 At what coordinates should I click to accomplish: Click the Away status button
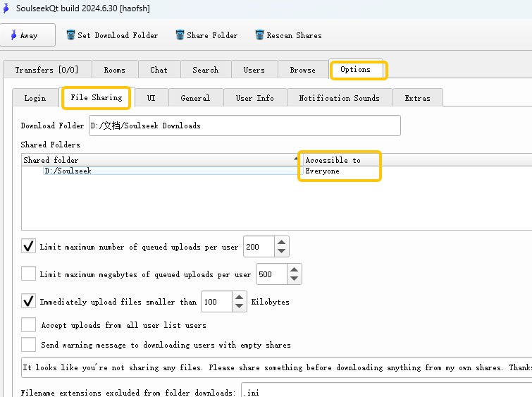click(27, 35)
